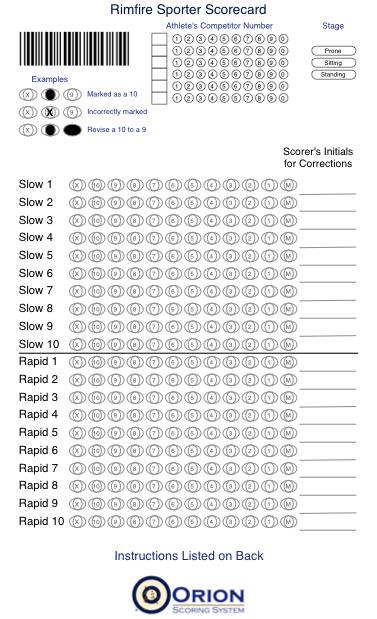Click the barcode at top left
This screenshot has width=377, height=619.
tap(74, 49)
